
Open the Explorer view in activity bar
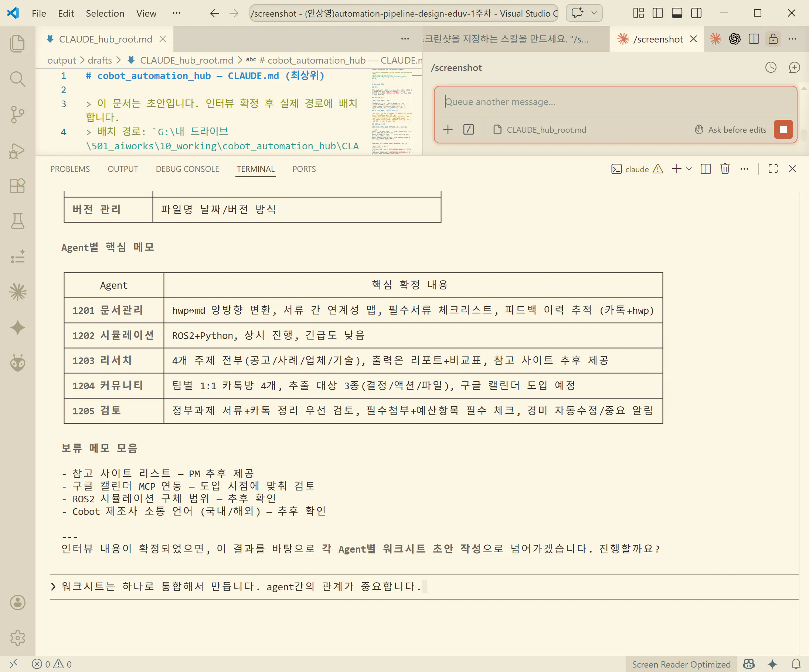(17, 43)
